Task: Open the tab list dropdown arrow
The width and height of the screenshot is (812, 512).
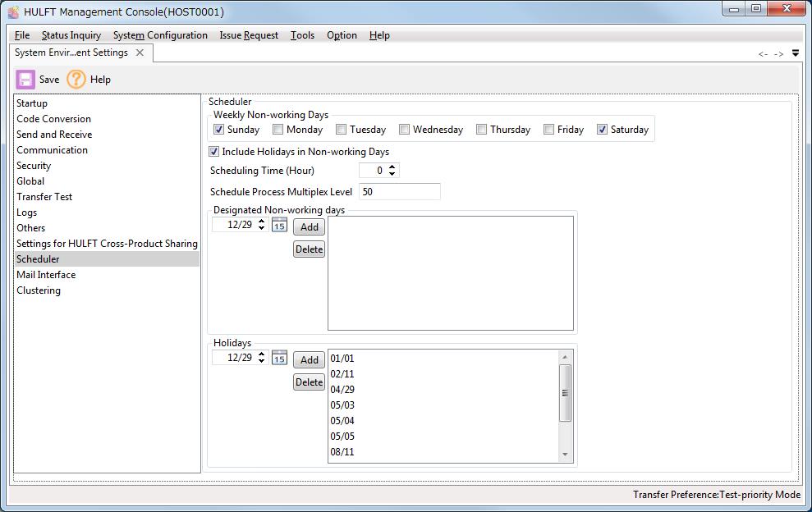Action: (795, 52)
